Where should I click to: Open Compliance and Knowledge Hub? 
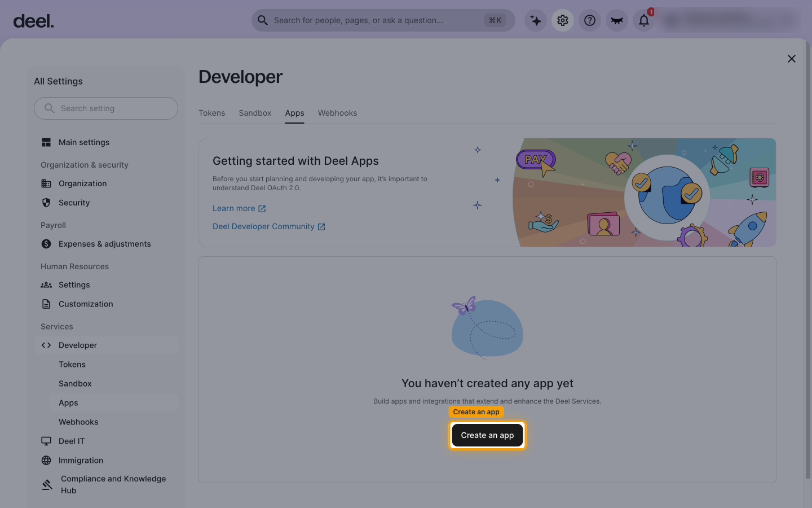coord(106,484)
